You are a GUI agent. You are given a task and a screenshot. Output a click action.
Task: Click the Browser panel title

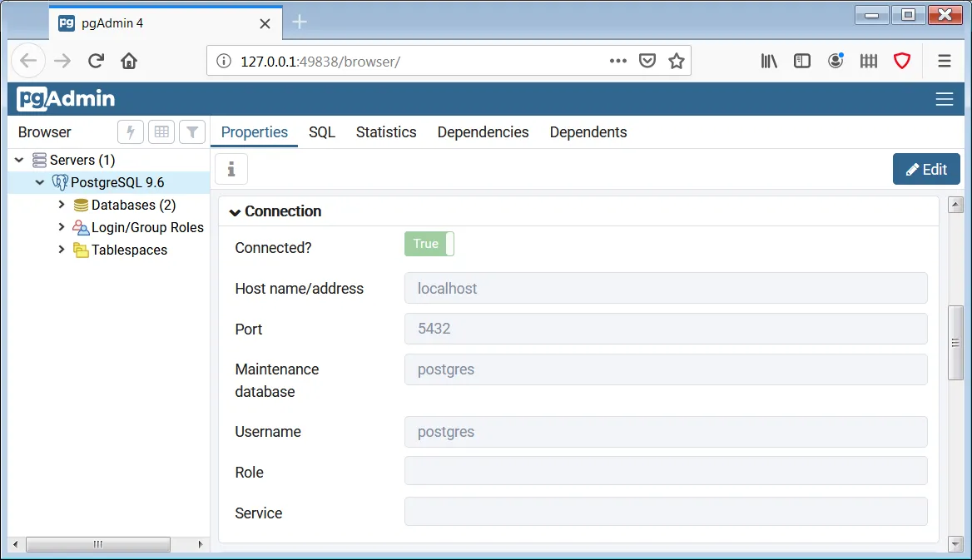(x=45, y=132)
